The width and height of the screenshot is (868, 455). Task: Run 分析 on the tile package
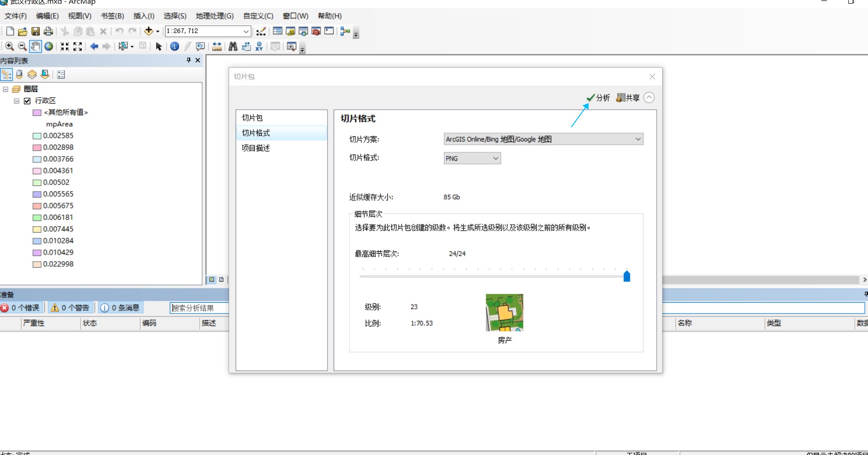pos(599,97)
